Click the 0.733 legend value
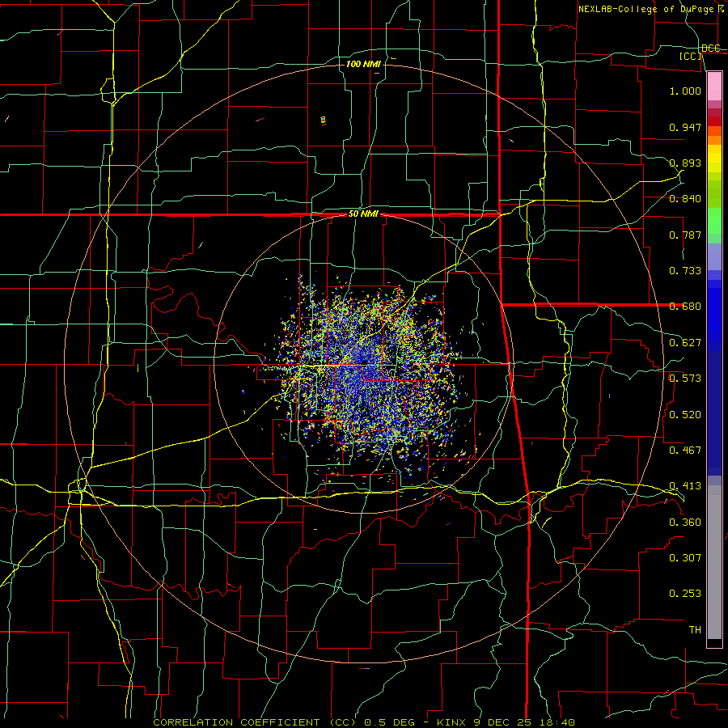728x728 pixels. tap(685, 271)
